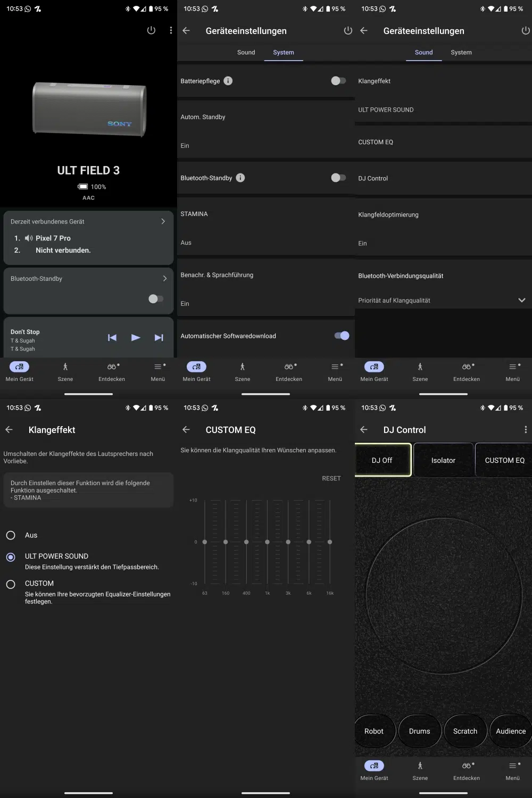
Task: Show info for Bluetooth-Standby in System settings
Action: coord(240,178)
